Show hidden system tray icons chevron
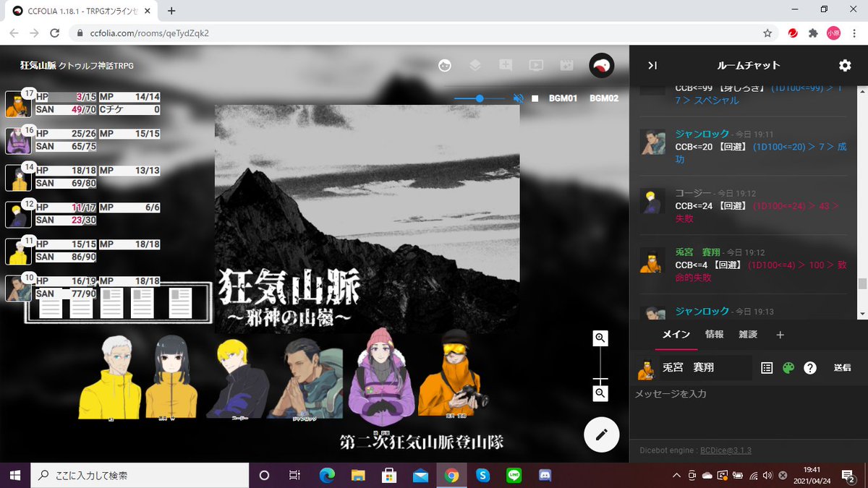Screen dimensions: 868x488 coord(676,475)
